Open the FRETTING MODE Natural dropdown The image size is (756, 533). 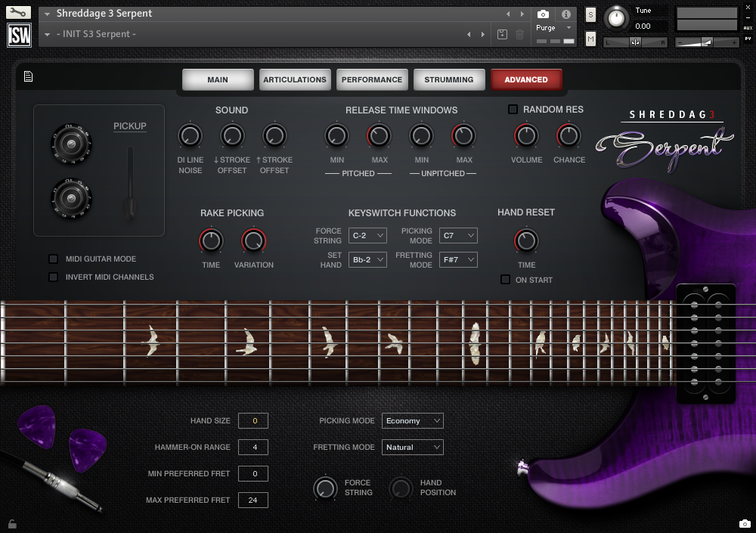[x=412, y=447]
